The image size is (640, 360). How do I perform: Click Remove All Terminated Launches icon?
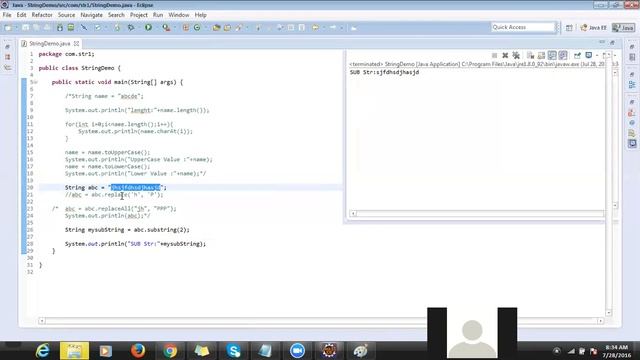point(516,56)
